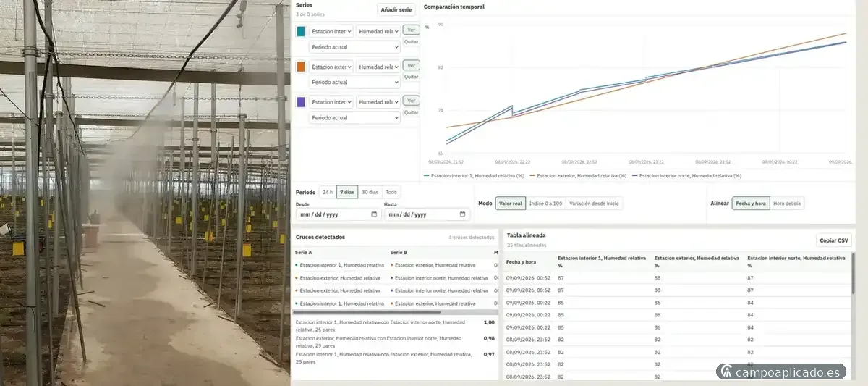Remove the orange series with Quitar
This screenshot has width=868, height=386.
point(411,77)
